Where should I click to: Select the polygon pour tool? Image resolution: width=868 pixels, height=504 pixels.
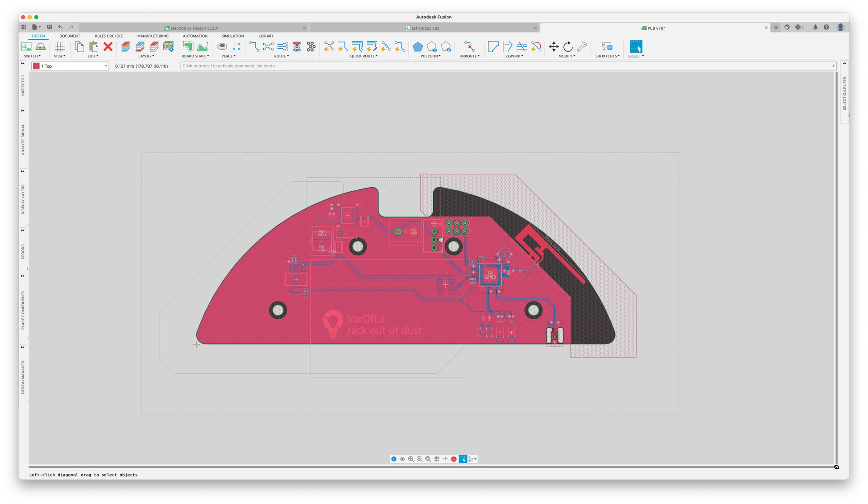pyautogui.click(x=418, y=47)
